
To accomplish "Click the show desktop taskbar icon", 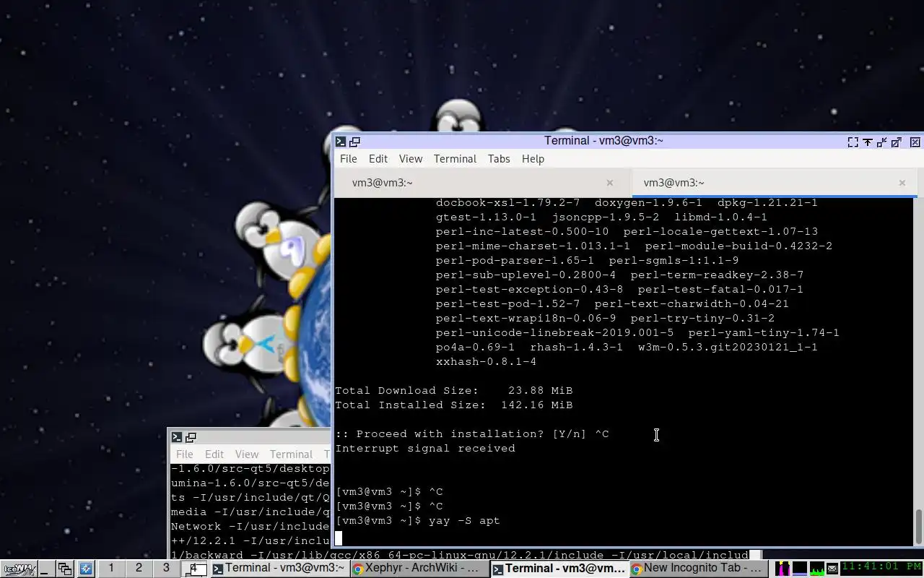I will [x=48, y=569].
